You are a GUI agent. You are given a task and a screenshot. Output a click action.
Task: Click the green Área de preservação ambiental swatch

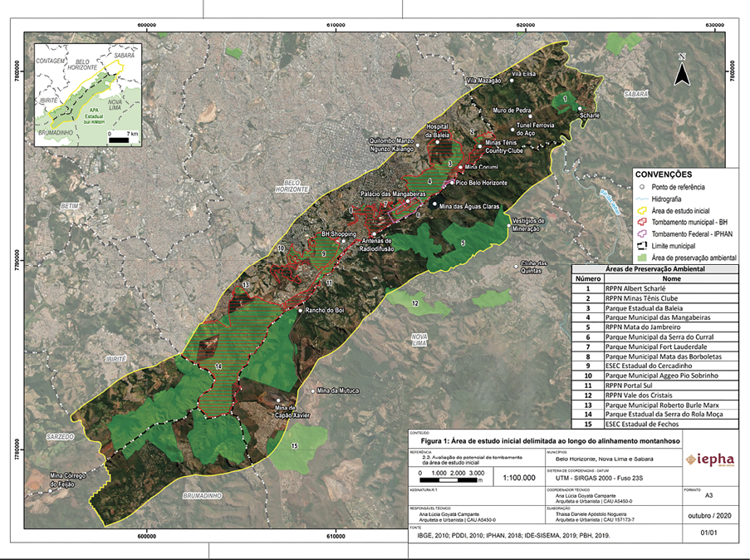[640, 258]
